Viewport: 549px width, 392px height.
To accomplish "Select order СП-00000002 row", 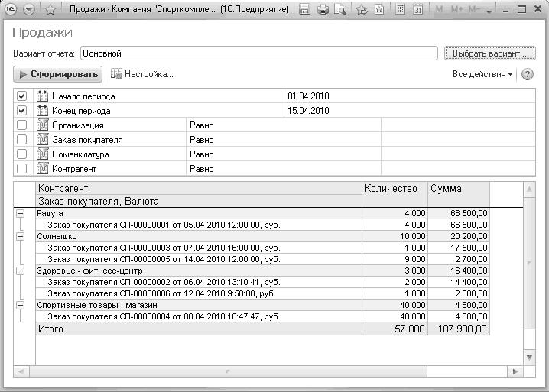I will click(x=262, y=282).
